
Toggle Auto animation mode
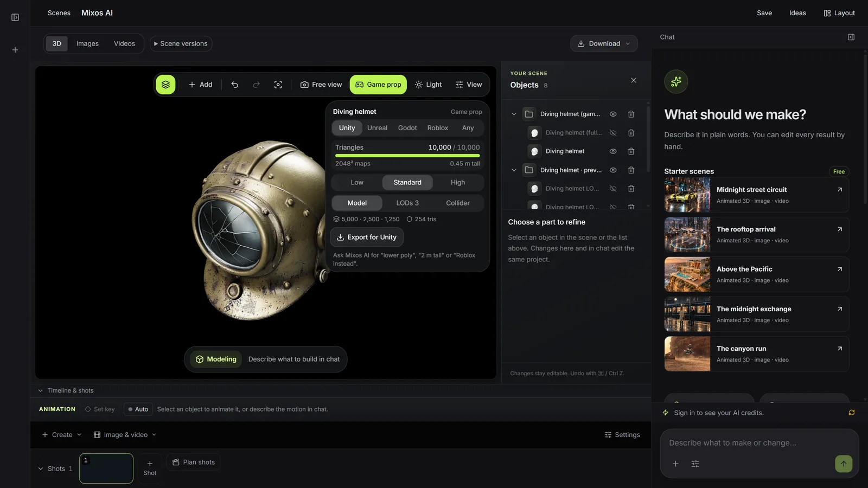[x=138, y=409]
